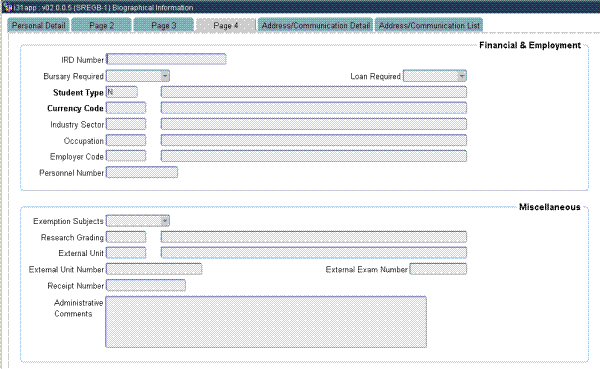Go to Address/Communication Detail tab
This screenshot has width=600, height=369.
(x=315, y=25)
